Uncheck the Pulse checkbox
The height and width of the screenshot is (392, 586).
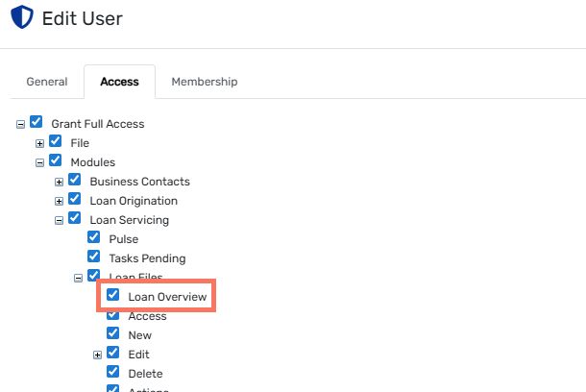[x=94, y=238]
